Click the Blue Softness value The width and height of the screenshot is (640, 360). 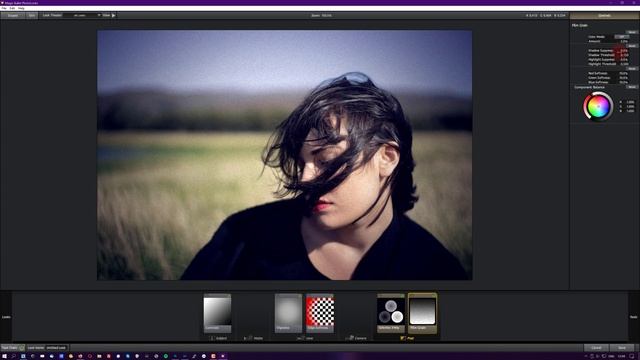[623, 82]
